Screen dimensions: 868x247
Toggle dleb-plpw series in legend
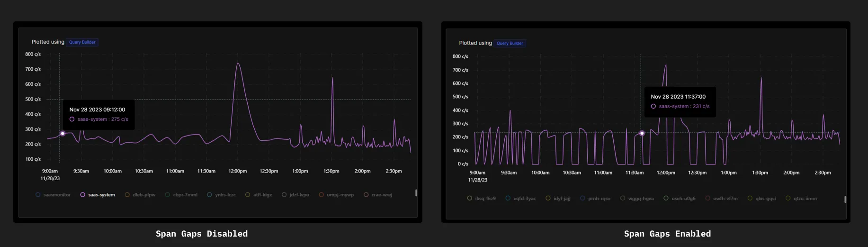click(x=140, y=195)
